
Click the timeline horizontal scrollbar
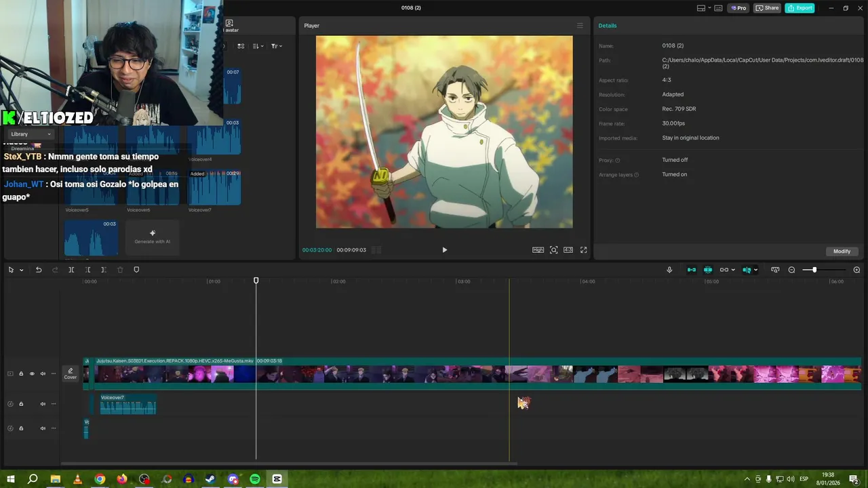(289, 464)
